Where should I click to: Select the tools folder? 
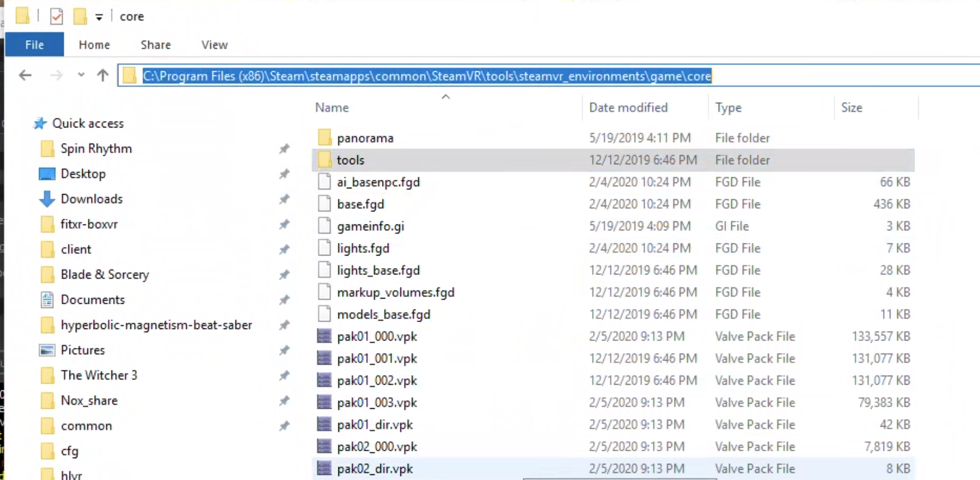[613, 160]
